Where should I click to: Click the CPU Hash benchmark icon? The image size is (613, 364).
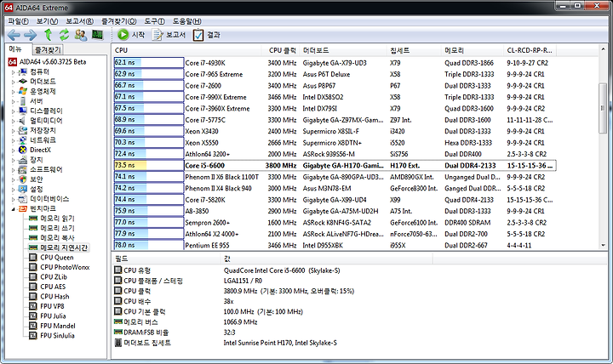click(33, 297)
